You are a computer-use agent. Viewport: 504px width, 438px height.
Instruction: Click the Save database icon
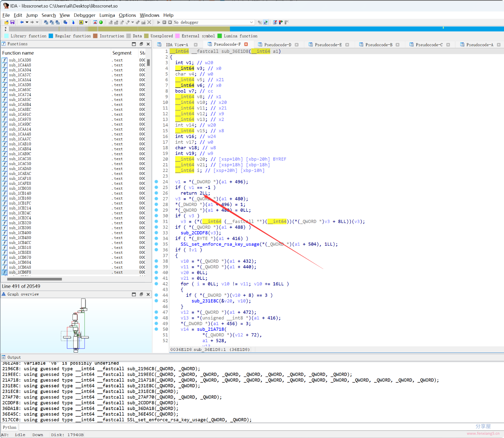pos(13,22)
